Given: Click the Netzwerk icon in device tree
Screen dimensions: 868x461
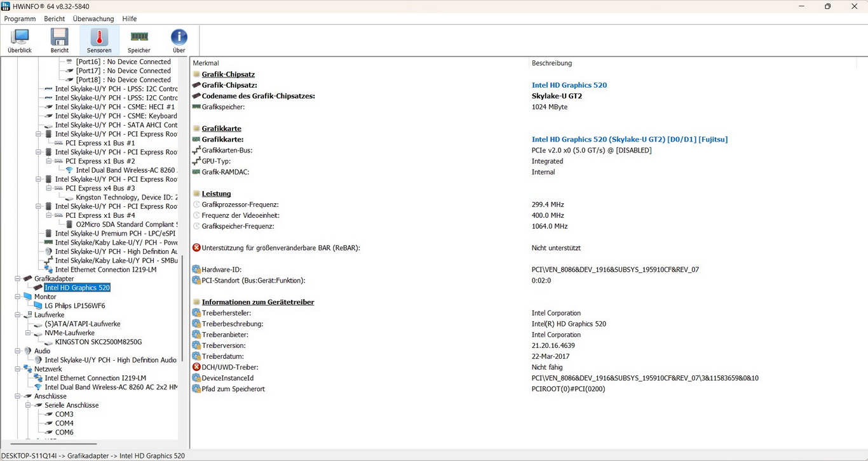Looking at the screenshot, I should click(27, 369).
